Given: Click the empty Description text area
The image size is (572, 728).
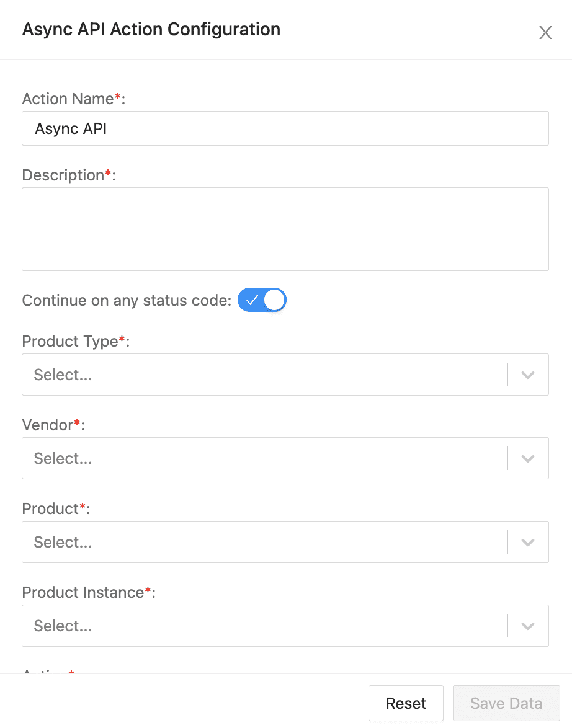Looking at the screenshot, I should point(285,229).
